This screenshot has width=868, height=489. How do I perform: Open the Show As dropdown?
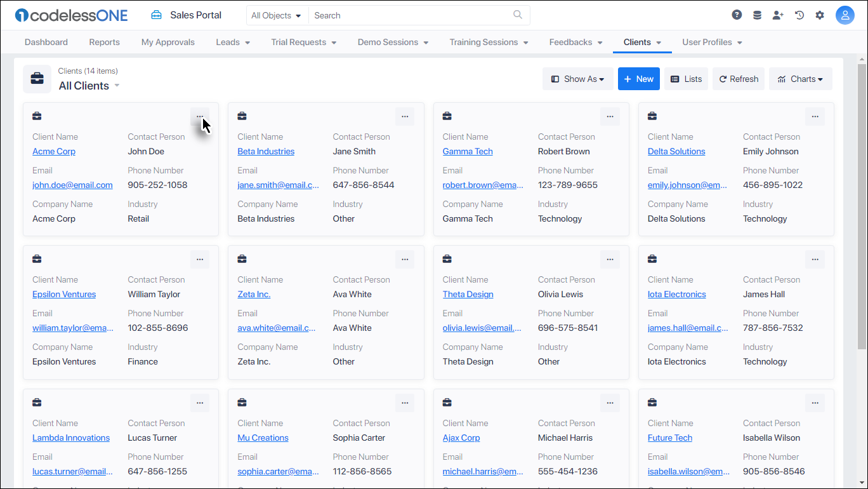[577, 78]
